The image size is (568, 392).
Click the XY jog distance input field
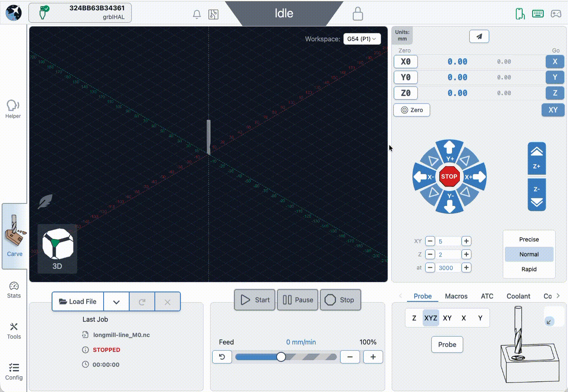coord(448,241)
